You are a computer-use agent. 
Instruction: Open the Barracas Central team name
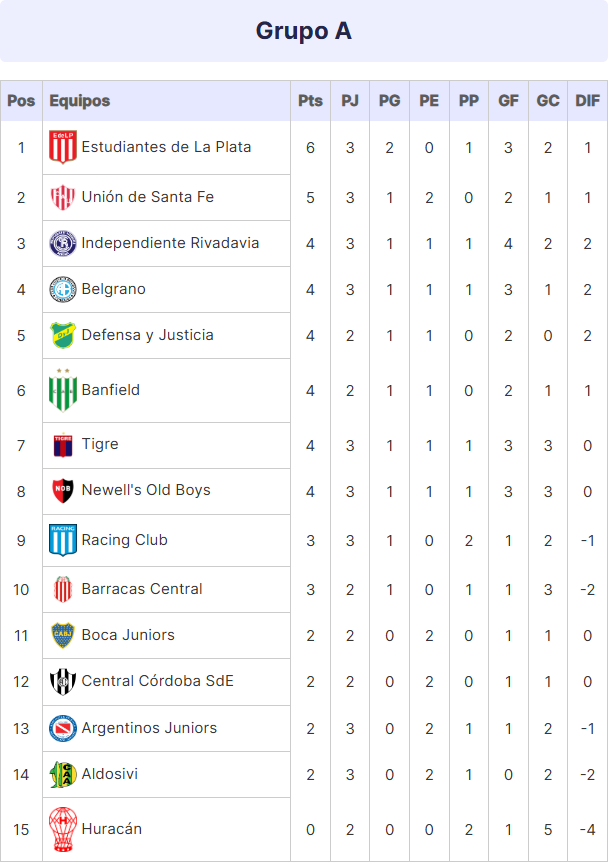[142, 589]
